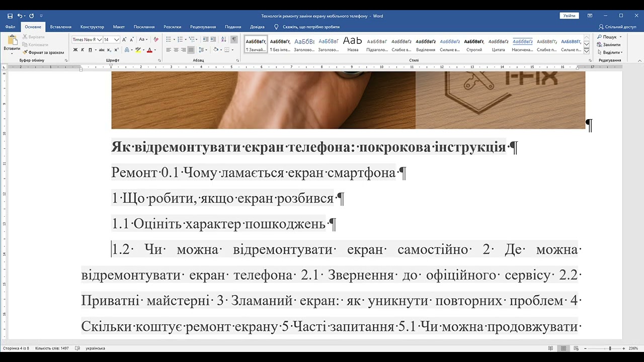Increase the font size with the grow icon
The image size is (644, 362).
click(x=125, y=39)
